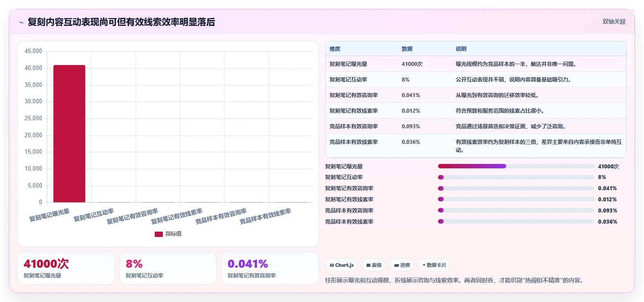This screenshot has height=302, width=644.
Task: Click table cell 0.036%
Action: (411, 142)
